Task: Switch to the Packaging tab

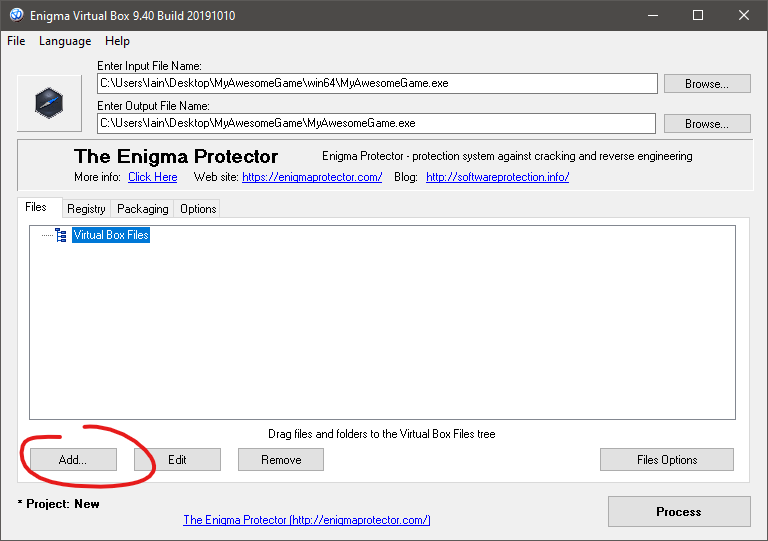Action: tap(142, 209)
